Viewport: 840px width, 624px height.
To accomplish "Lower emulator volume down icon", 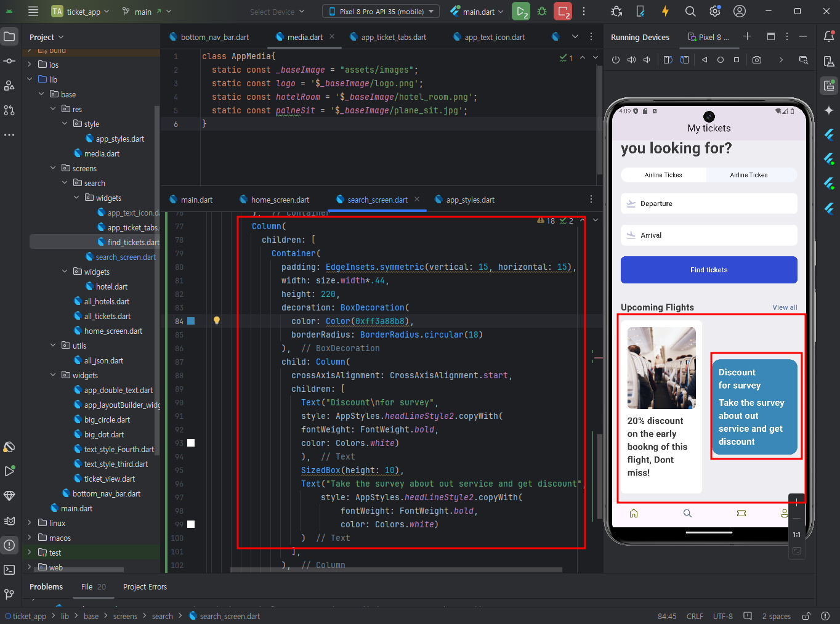I will pos(647,60).
